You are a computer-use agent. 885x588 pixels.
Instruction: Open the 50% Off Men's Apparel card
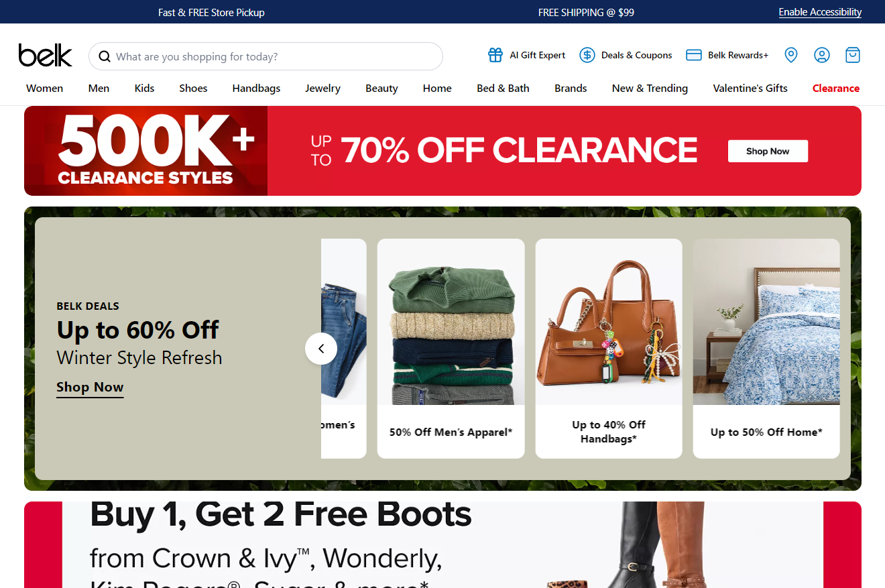pyautogui.click(x=451, y=349)
